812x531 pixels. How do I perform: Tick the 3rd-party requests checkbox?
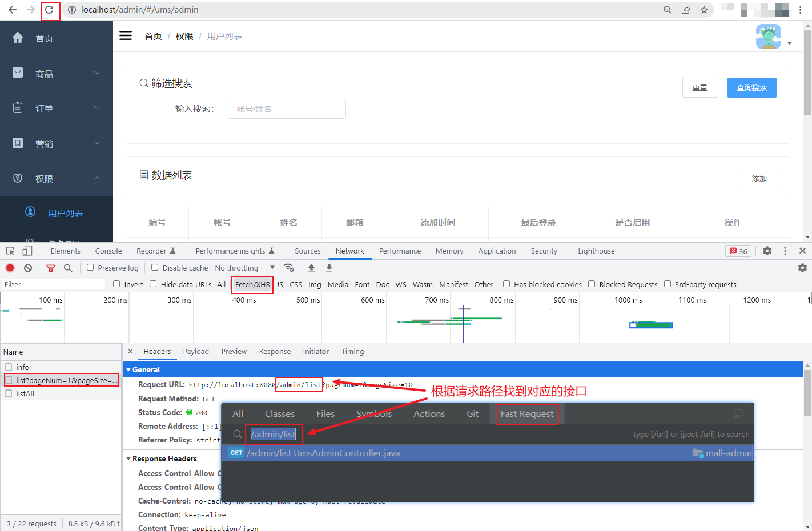(x=668, y=284)
